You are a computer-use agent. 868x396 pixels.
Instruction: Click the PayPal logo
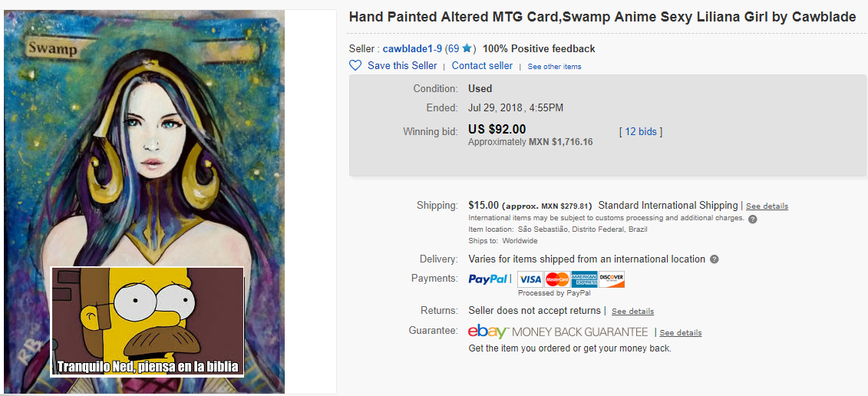[x=489, y=279]
